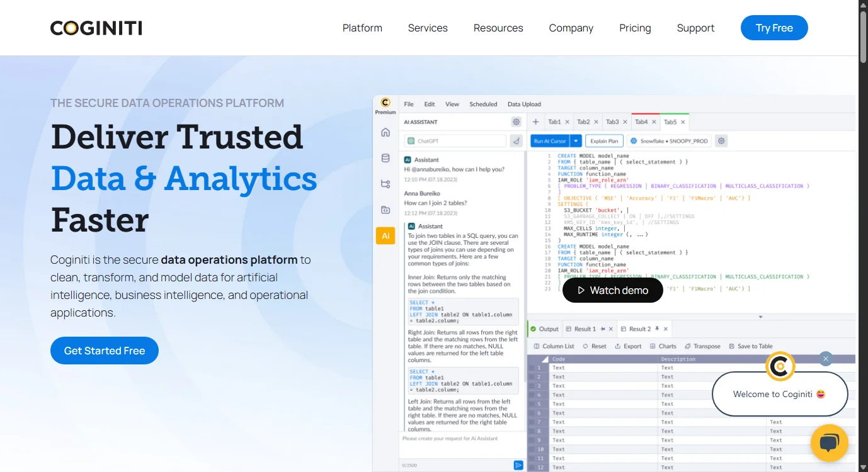This screenshot has height=472, width=868.
Task: Close the Welcome to Coginiti popup
Action: pyautogui.click(x=825, y=359)
